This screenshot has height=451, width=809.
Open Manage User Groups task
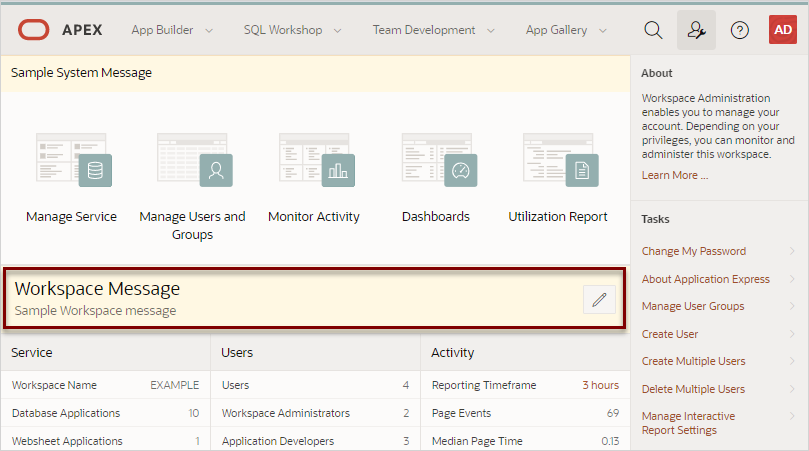692,306
